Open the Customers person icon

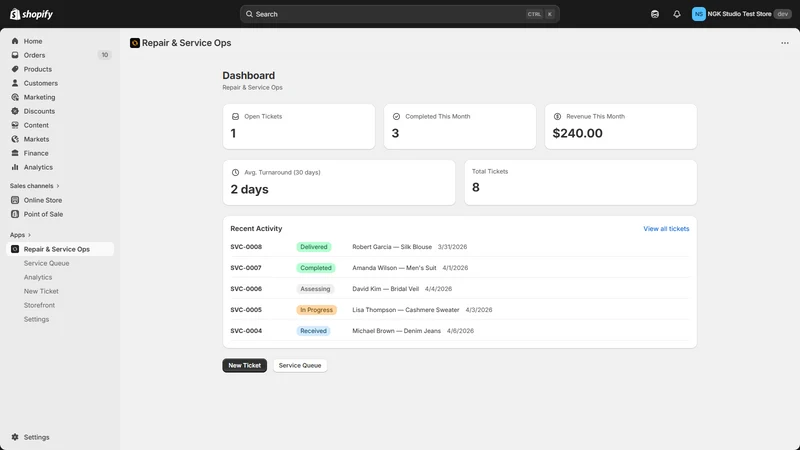[15, 83]
